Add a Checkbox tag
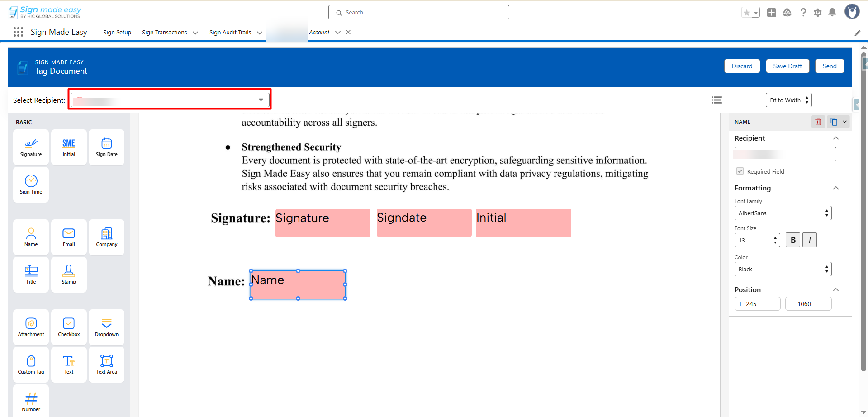 point(69,327)
